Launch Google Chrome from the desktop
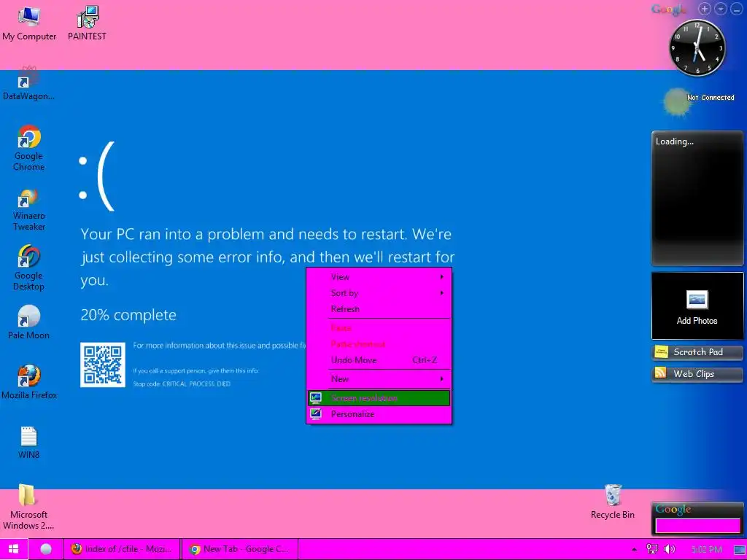The image size is (747, 560). [x=28, y=147]
